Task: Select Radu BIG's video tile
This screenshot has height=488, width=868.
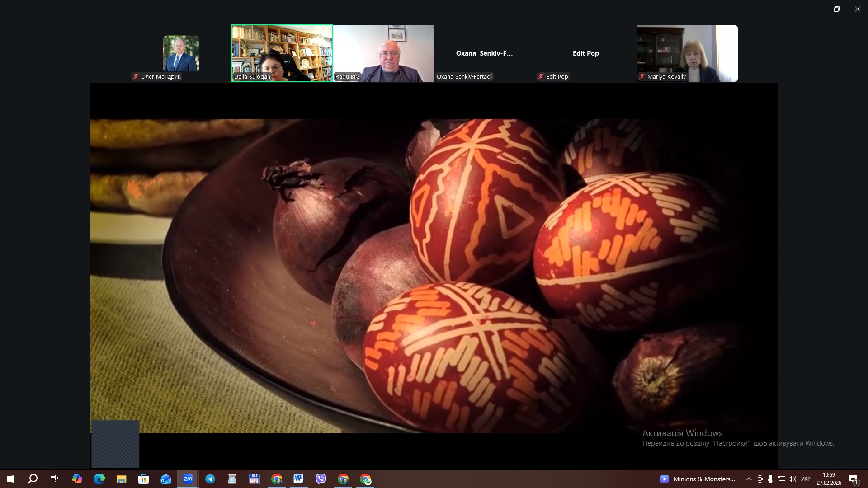Action: tap(383, 53)
